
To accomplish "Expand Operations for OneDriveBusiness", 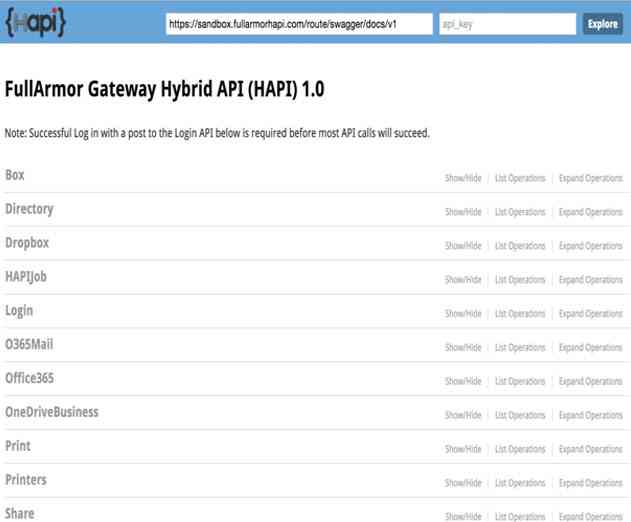I will pos(591,415).
